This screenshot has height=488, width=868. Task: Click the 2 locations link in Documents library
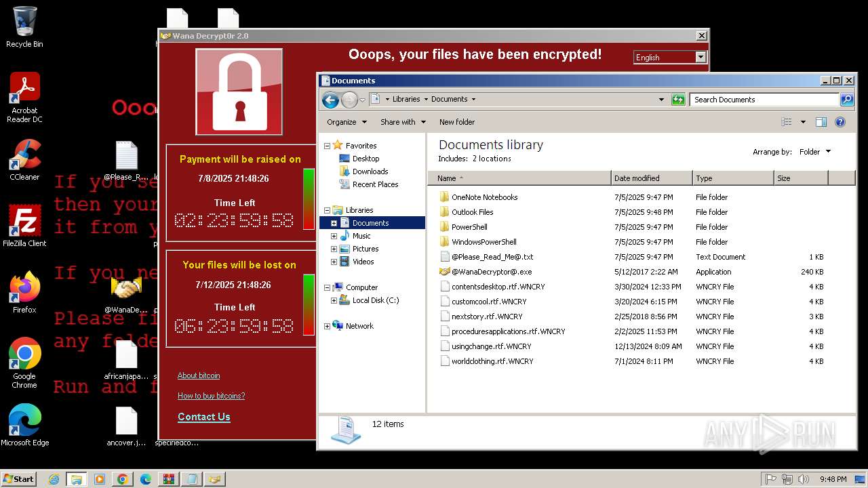pos(492,159)
